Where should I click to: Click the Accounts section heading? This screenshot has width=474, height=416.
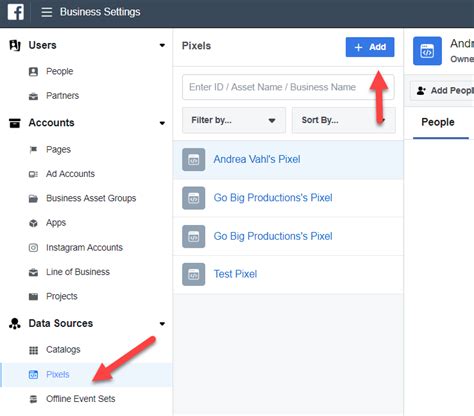click(51, 123)
